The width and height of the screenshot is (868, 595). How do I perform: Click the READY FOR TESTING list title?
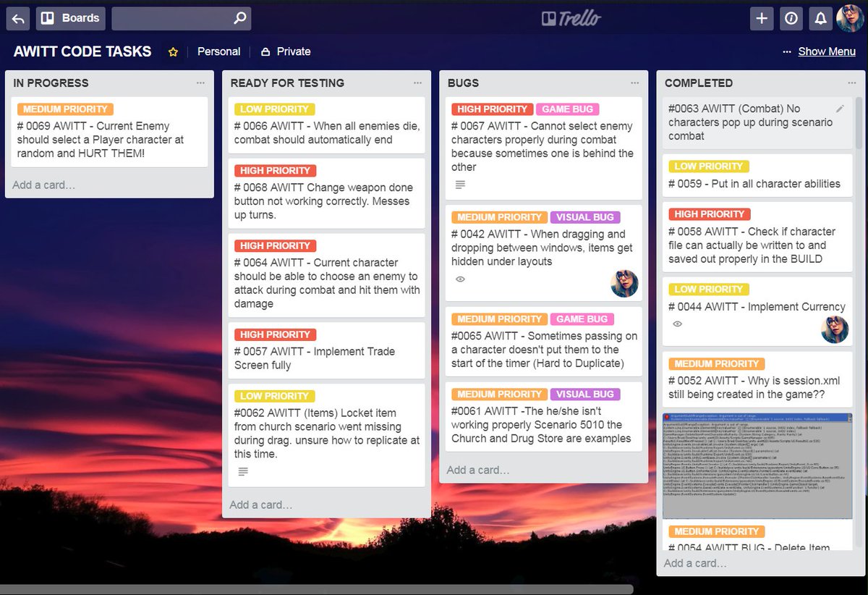pos(287,83)
